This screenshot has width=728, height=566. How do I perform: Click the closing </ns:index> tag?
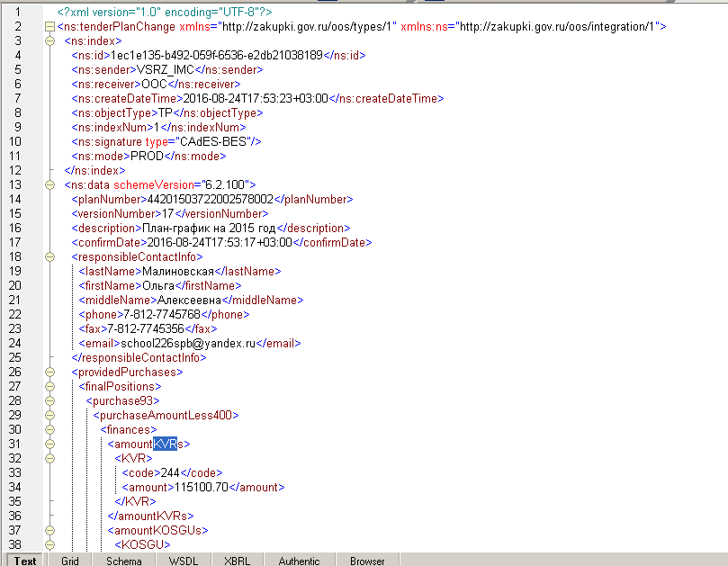coord(94,170)
